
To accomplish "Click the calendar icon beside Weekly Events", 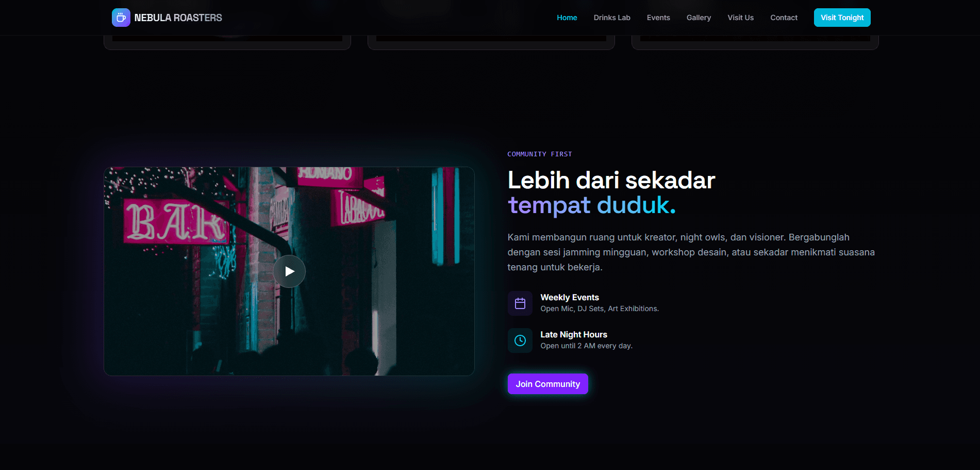I will (520, 303).
